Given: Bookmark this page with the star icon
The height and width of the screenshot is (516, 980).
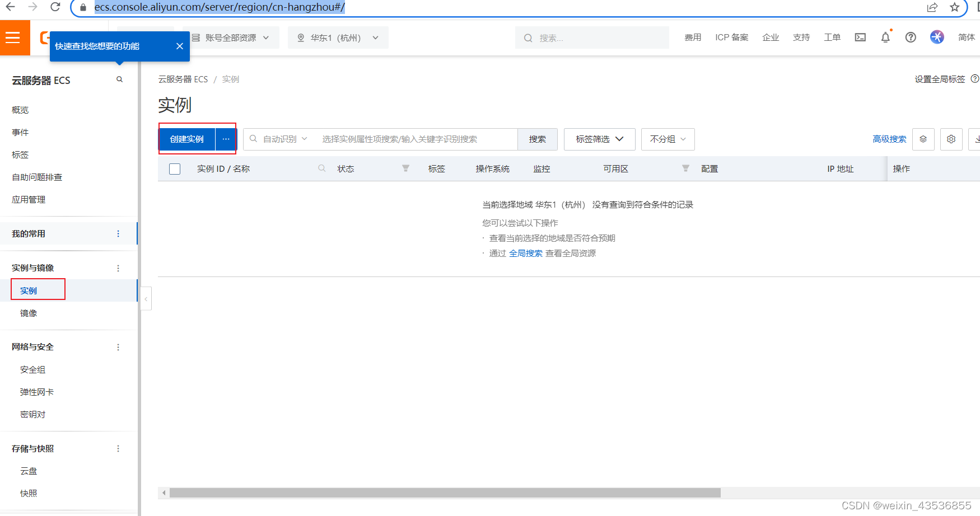Looking at the screenshot, I should [954, 7].
